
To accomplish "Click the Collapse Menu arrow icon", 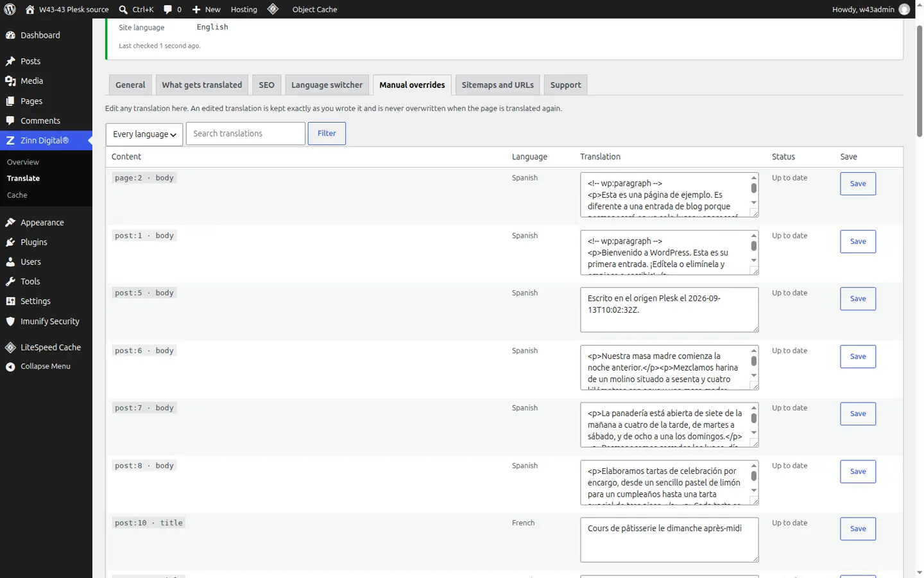I will click(x=10, y=367).
